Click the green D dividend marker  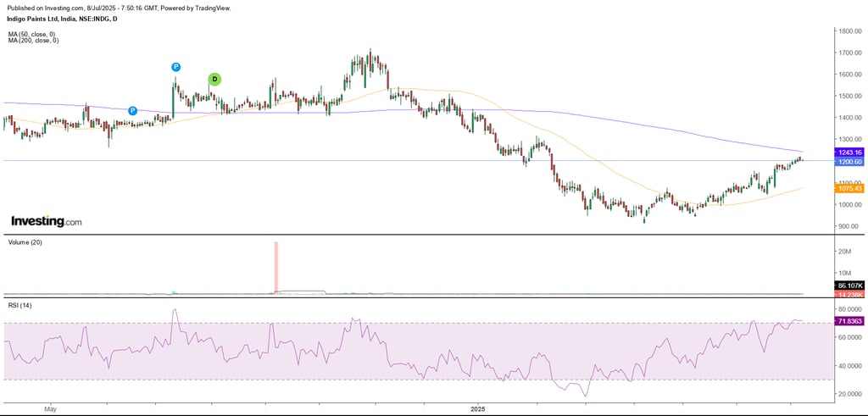point(214,80)
